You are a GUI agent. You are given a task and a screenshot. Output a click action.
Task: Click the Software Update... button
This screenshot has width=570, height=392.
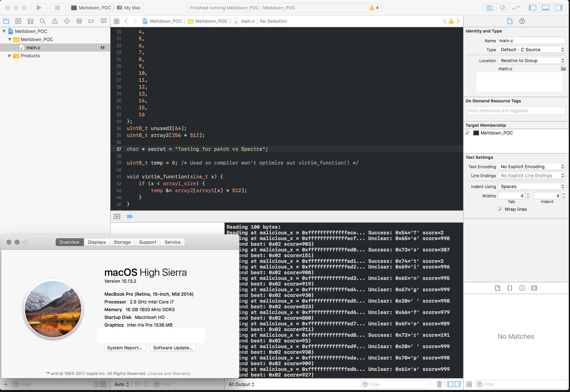point(173,348)
